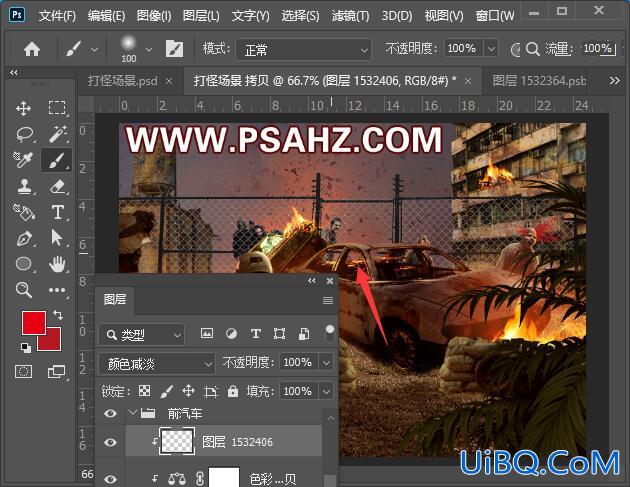Open the layer filter 类型 dropdown
The height and width of the screenshot is (487, 630).
point(141,335)
